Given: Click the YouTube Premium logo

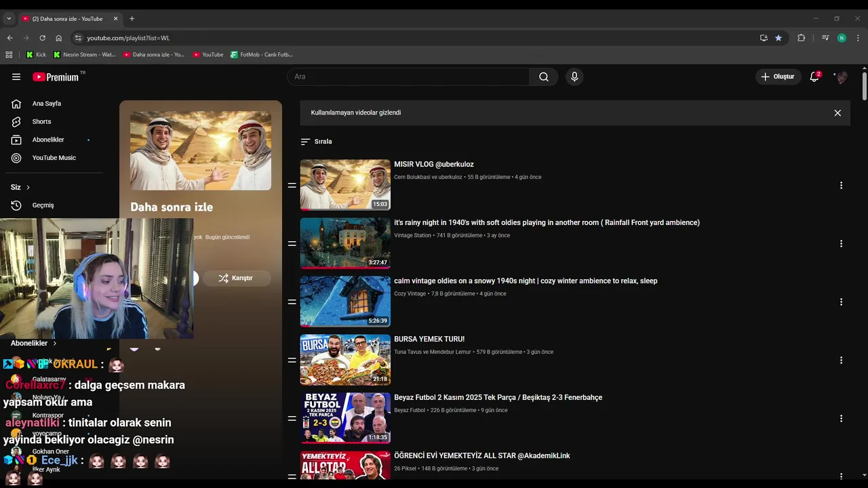Looking at the screenshot, I should 57,77.
